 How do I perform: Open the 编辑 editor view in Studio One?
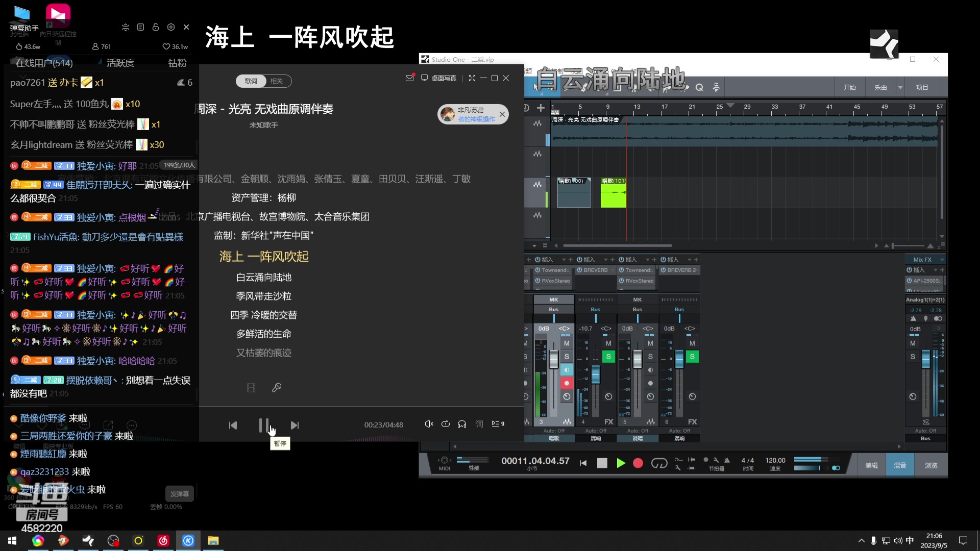[x=871, y=465]
